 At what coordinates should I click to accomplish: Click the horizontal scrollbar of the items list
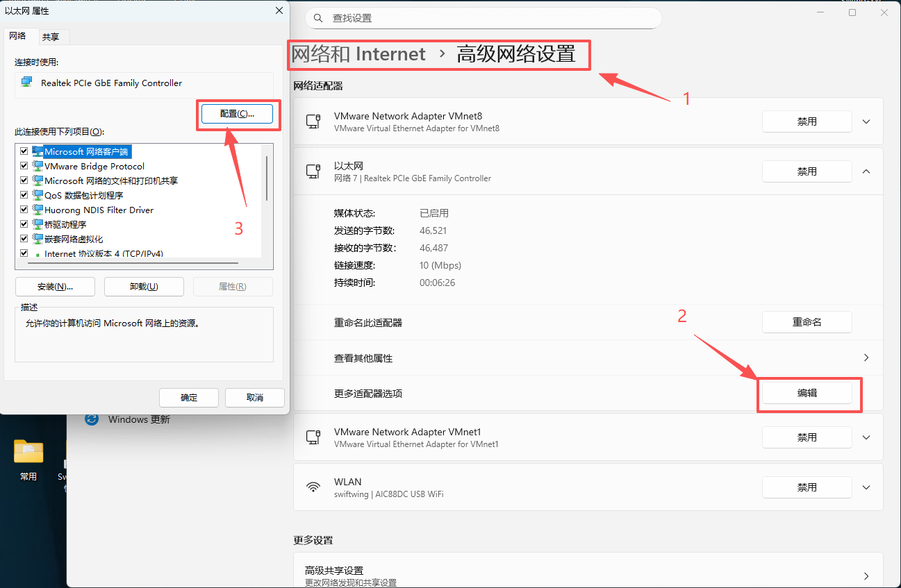(x=132, y=263)
